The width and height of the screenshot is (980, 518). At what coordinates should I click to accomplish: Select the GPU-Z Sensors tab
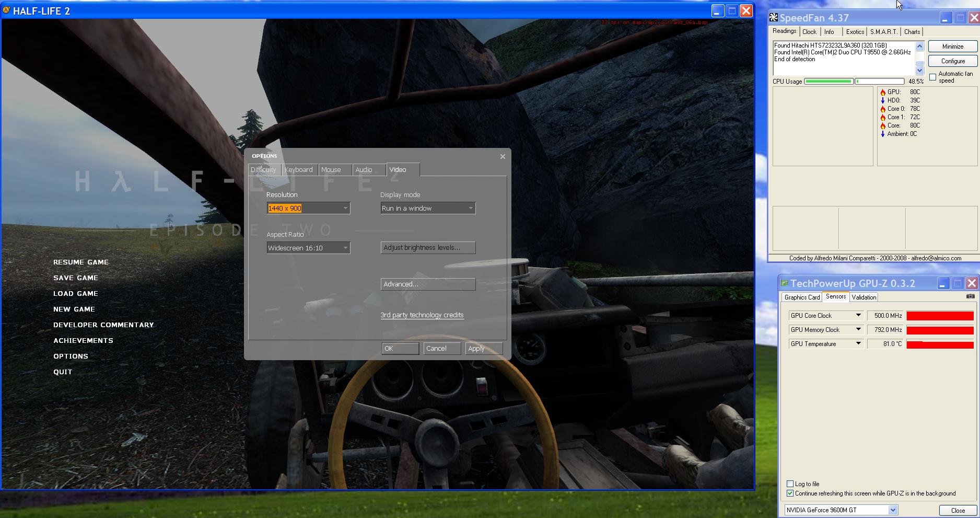tap(836, 297)
